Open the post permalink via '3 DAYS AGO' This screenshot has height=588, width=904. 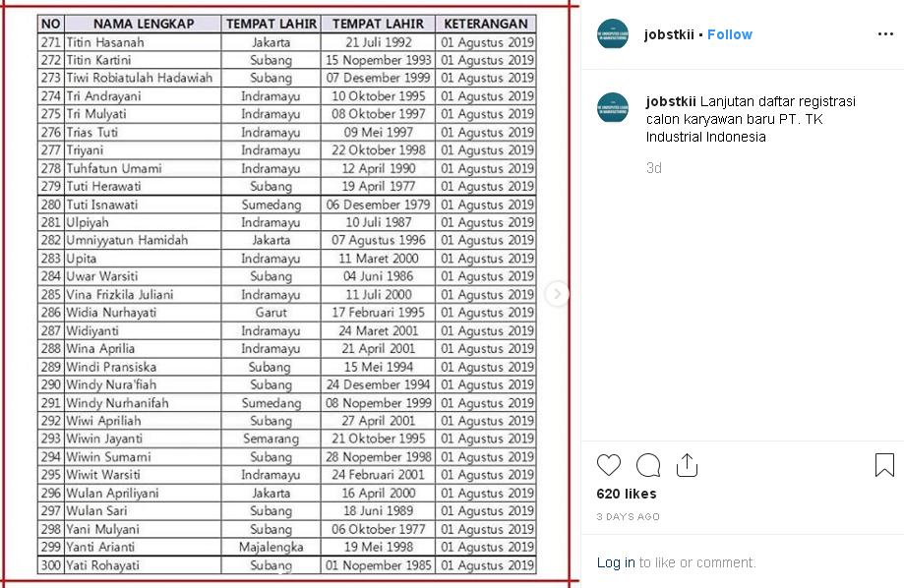click(628, 516)
